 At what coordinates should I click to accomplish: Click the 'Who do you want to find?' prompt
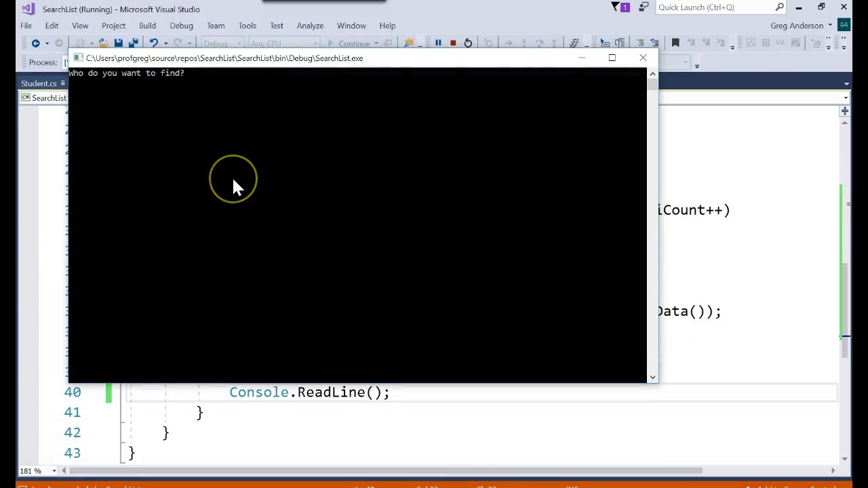coord(126,73)
